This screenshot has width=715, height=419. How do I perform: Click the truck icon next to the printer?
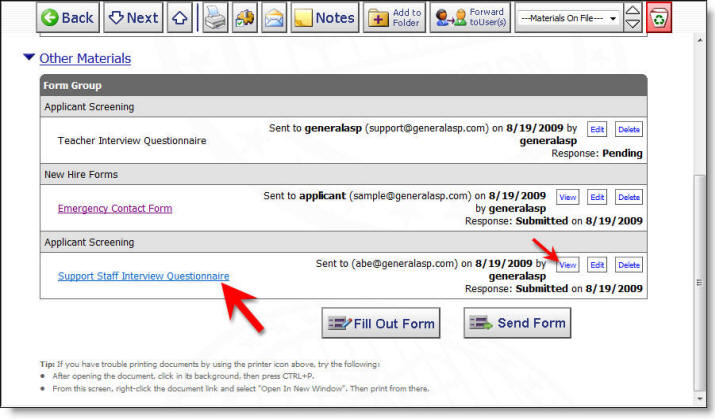(245, 17)
